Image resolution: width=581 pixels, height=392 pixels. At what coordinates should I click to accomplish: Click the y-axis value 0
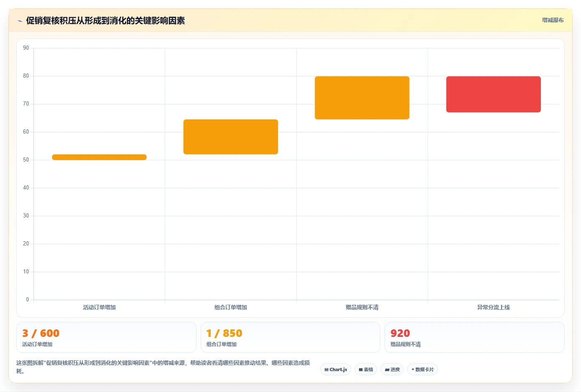point(28,300)
